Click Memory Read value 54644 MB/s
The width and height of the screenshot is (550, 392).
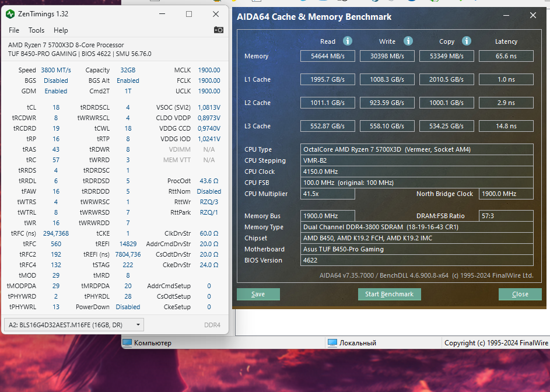point(328,56)
